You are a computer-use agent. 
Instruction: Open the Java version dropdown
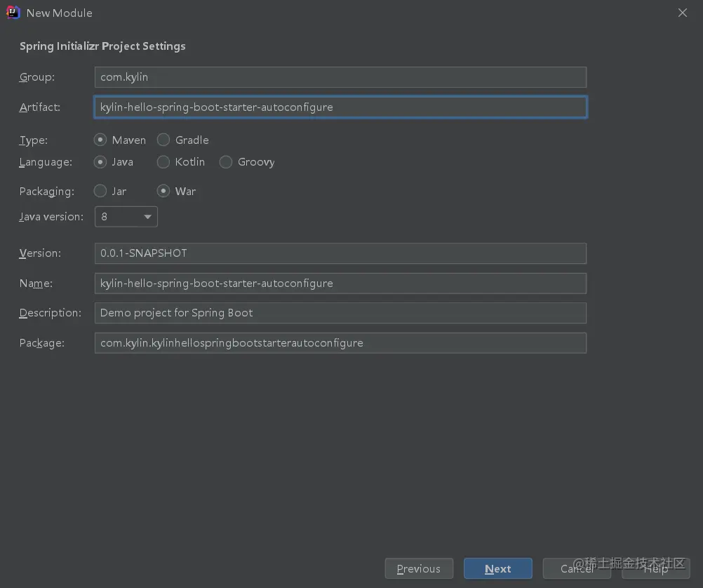pyautogui.click(x=126, y=217)
